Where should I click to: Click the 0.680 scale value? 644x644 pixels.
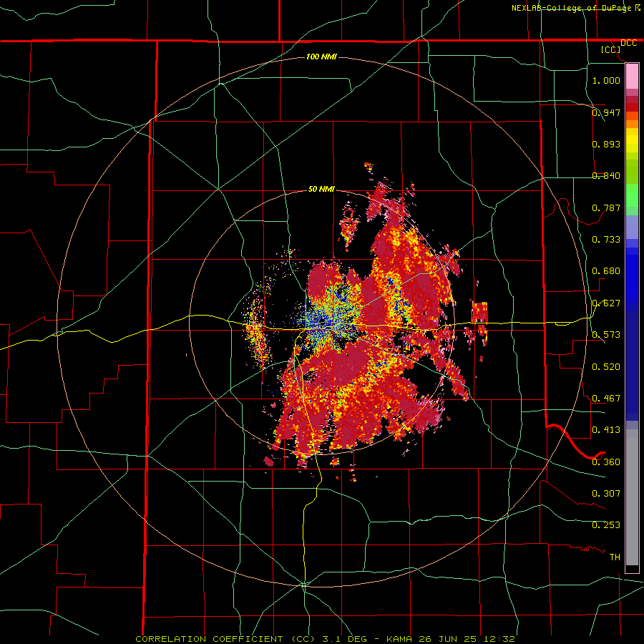tap(606, 270)
